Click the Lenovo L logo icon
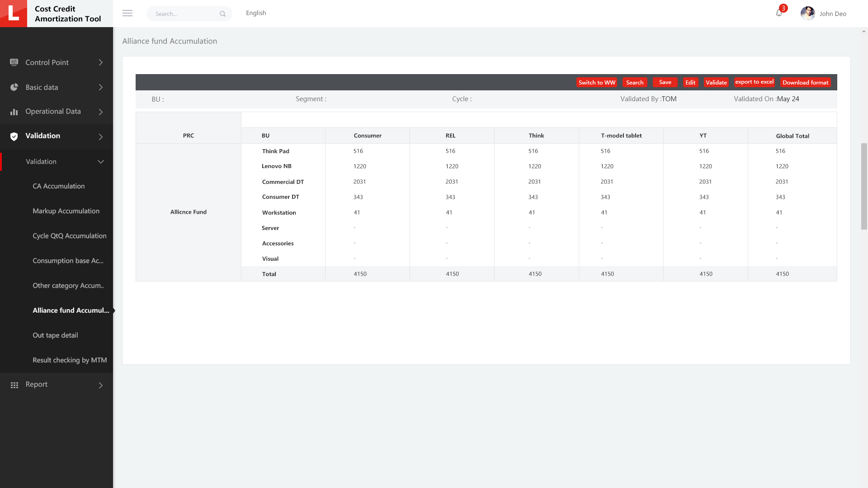 coord(14,14)
